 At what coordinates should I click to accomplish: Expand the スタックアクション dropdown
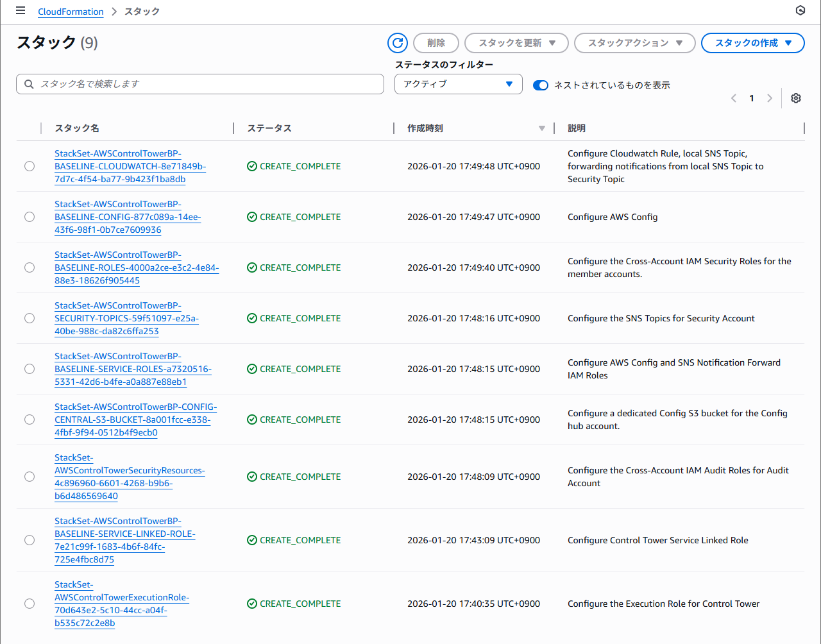pyautogui.click(x=634, y=43)
